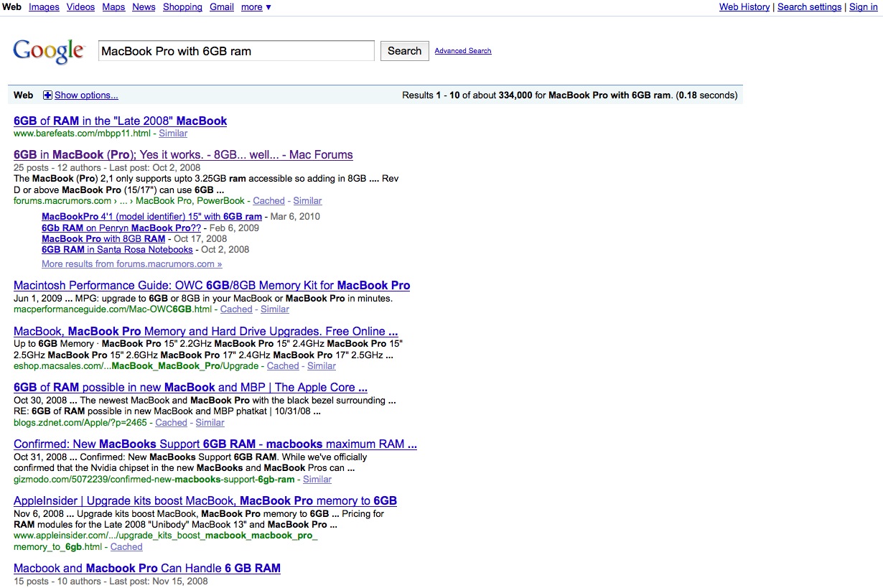Click the results count text 334,000
The height and width of the screenshot is (588, 883).
pos(515,95)
